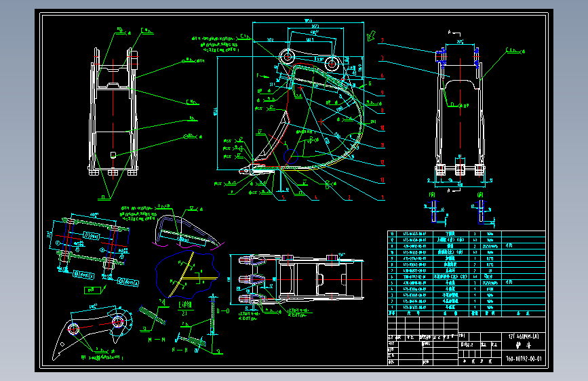Select the blue detail circle in main view
This screenshot has width=588, height=381.
tap(290, 157)
